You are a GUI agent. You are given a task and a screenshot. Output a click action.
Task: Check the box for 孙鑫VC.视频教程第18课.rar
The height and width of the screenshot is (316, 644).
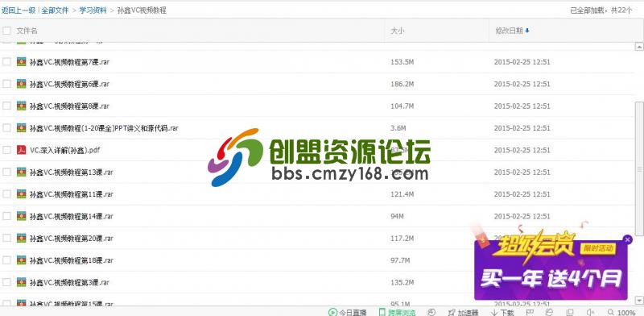tap(6, 260)
